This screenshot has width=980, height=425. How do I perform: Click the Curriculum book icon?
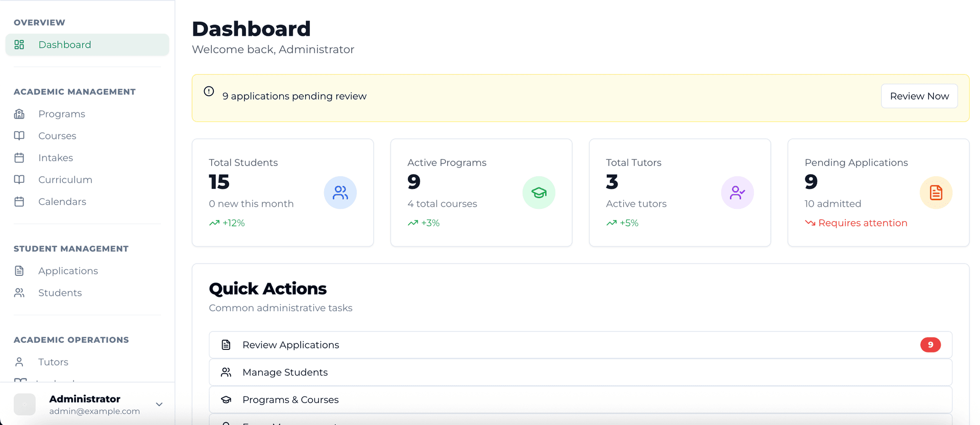pyautogui.click(x=19, y=180)
